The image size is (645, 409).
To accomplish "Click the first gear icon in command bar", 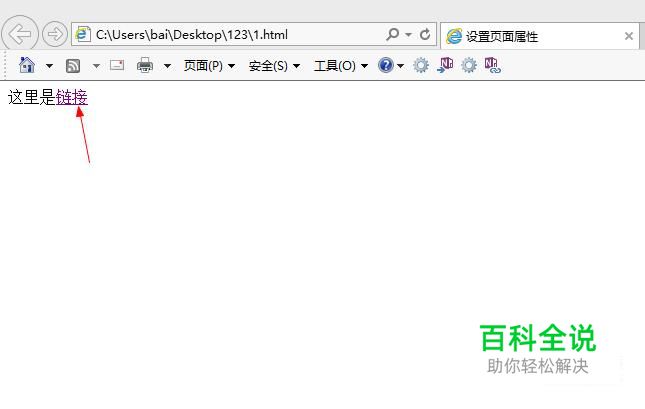I will point(421,65).
